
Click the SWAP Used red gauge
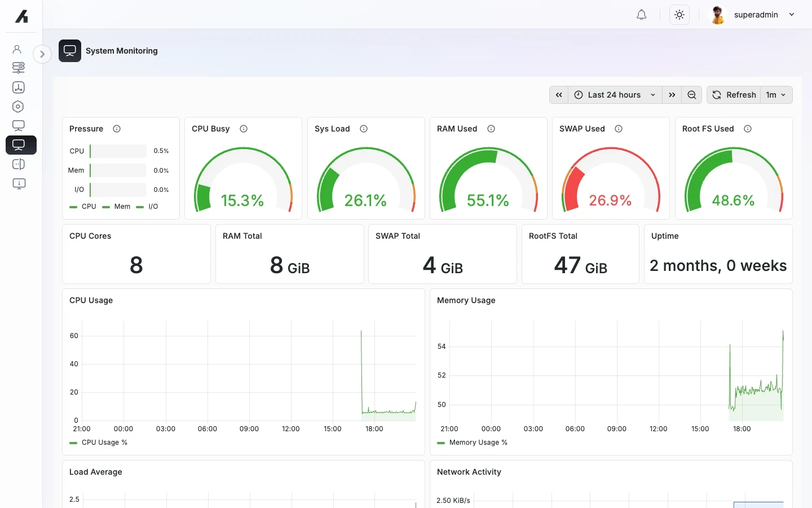[x=611, y=179]
